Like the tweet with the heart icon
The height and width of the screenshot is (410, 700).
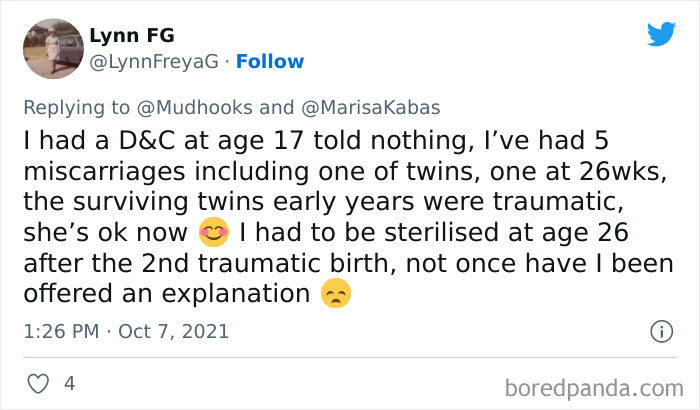(36, 383)
